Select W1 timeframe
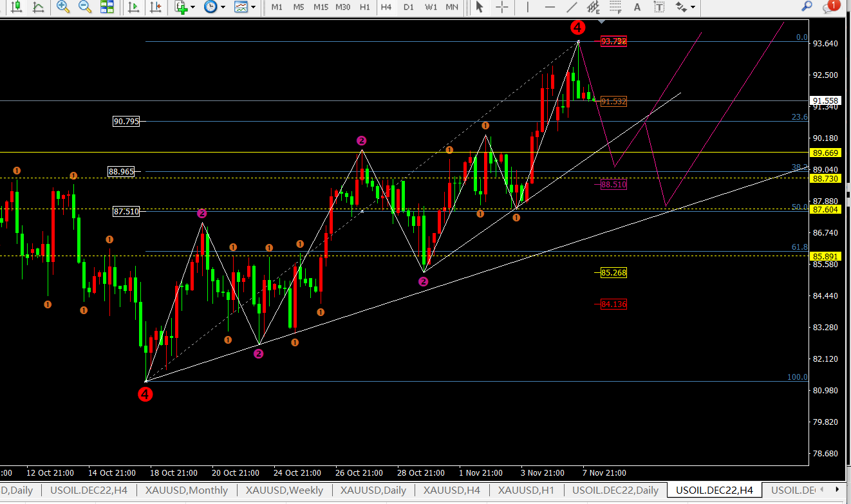The height and width of the screenshot is (504, 851). click(431, 7)
